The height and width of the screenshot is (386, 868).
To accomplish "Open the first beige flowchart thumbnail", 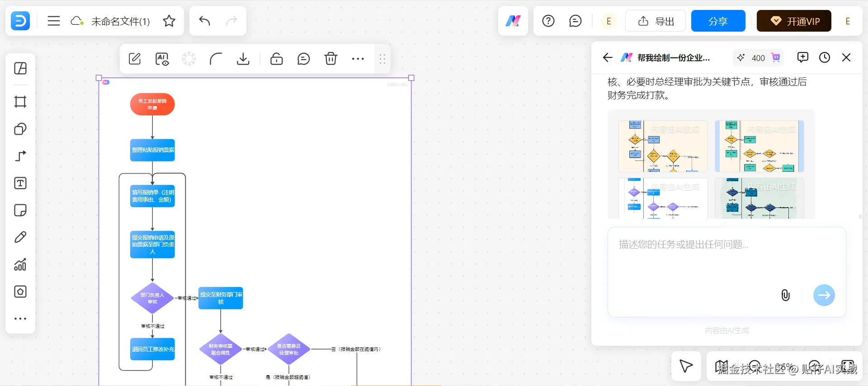I will [663, 146].
